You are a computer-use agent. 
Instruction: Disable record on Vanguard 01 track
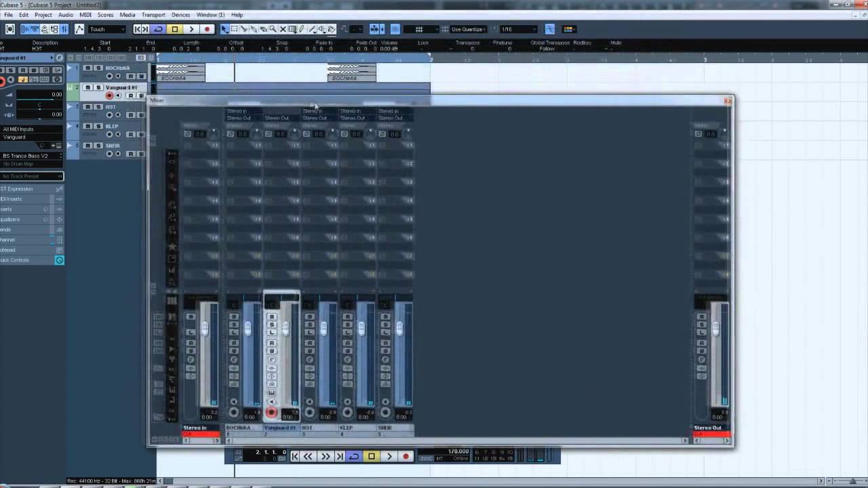click(109, 96)
